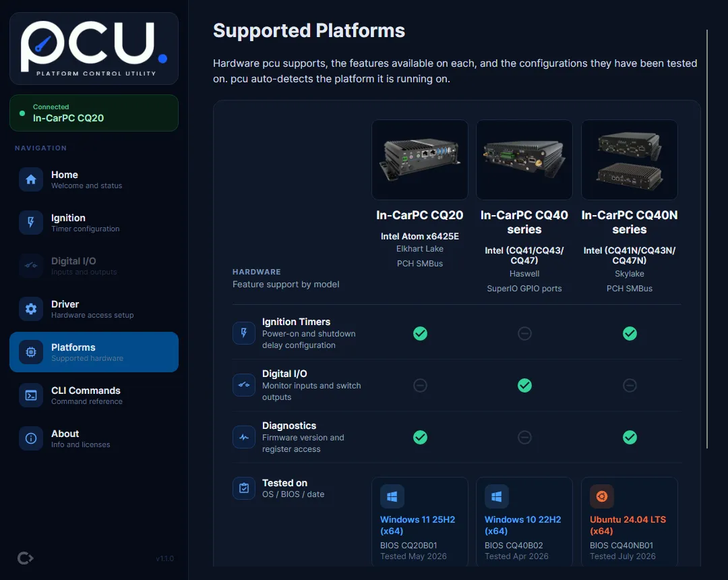Click the BIOS CQ40NB01 text
This screenshot has height=580, width=728.
[621, 545]
